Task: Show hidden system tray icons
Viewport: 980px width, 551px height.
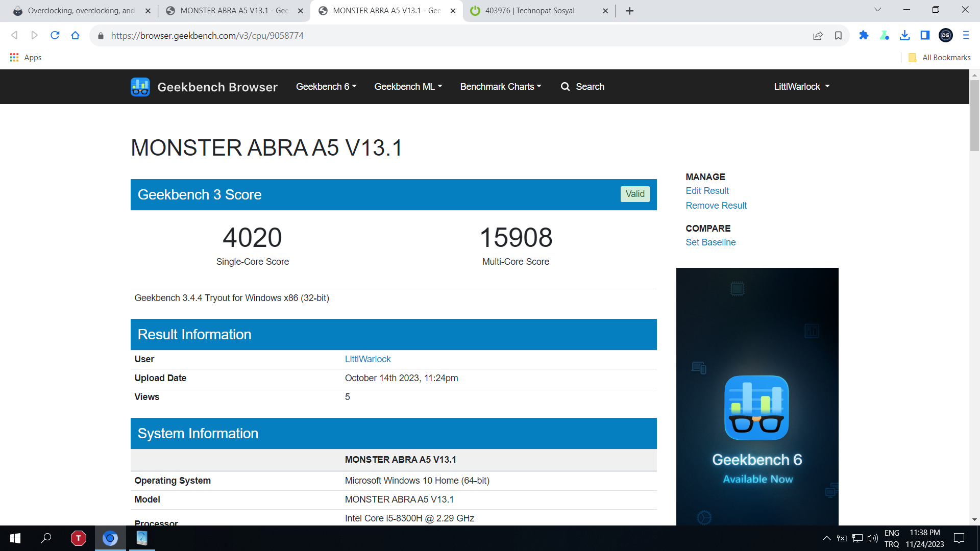Action: (826, 538)
